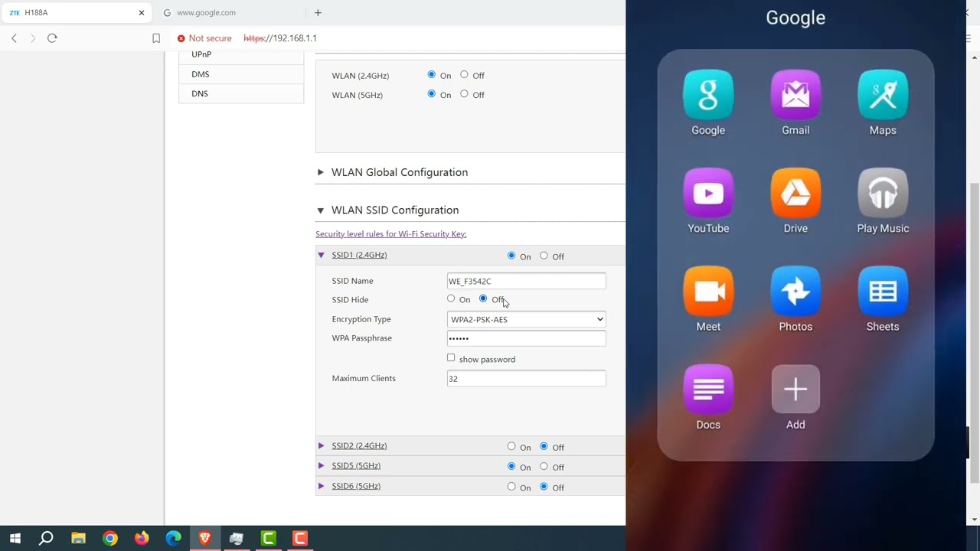
Task: Expand the SSID6 (5GHz) arrow
Action: (321, 486)
